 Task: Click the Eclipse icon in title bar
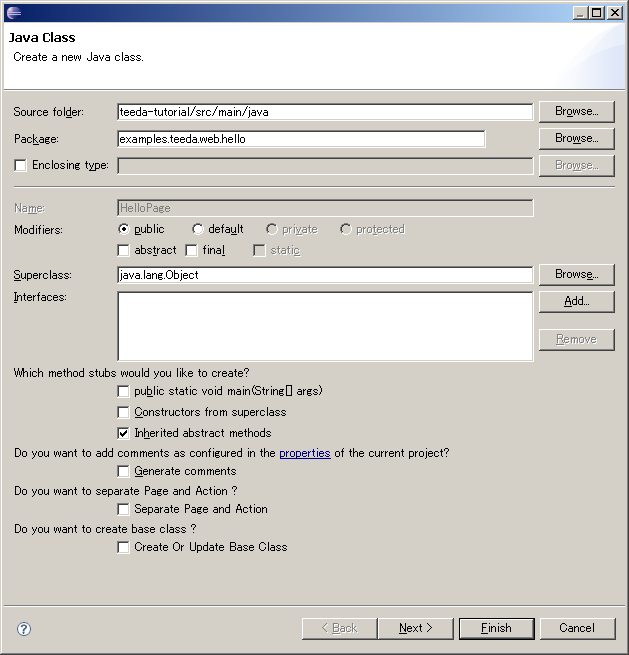13,12
